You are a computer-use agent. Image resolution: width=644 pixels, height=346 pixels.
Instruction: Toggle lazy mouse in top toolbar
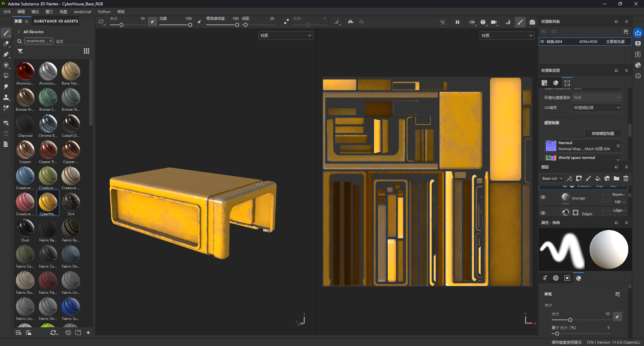[286, 22]
